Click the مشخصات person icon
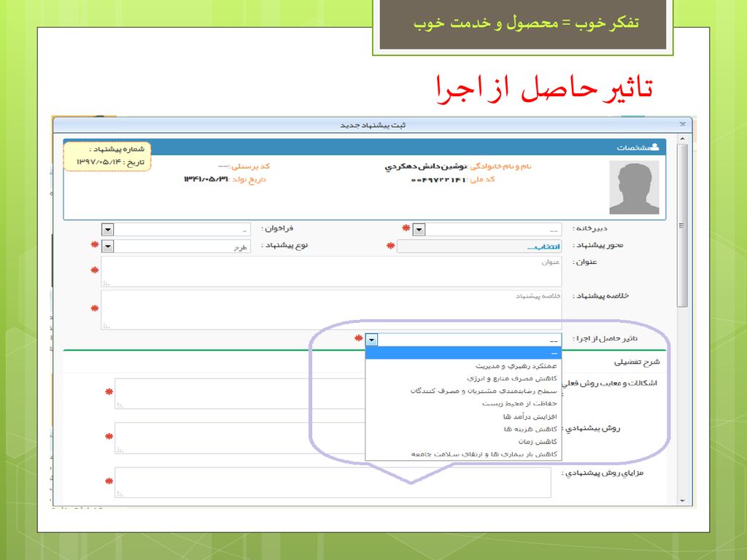This screenshot has width=747, height=560. pos(654,147)
